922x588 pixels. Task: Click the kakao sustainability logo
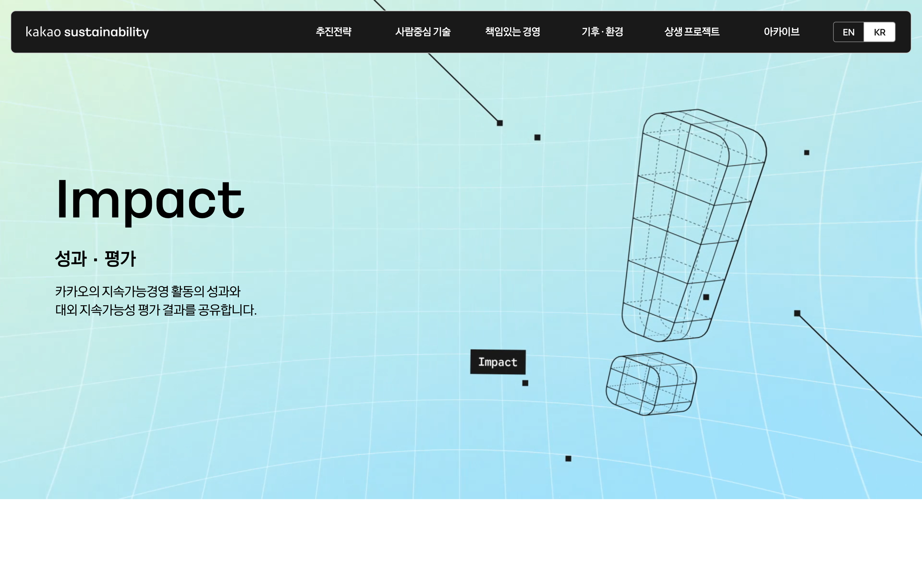tap(87, 32)
